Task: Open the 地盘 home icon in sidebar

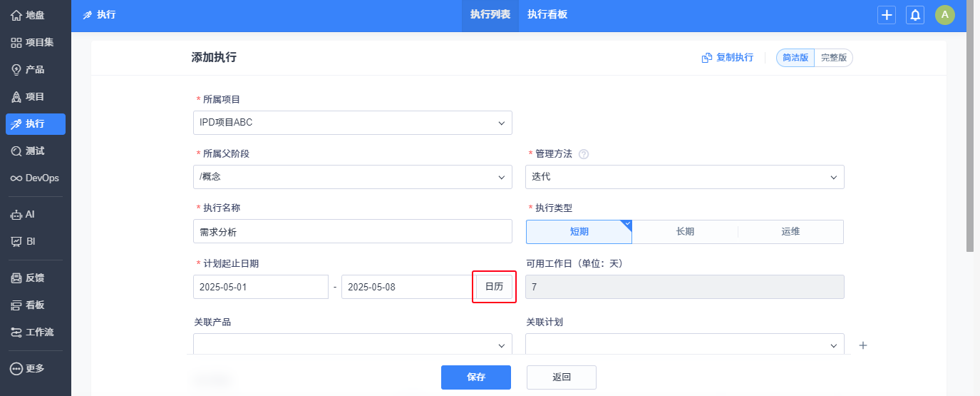Action: (16, 15)
